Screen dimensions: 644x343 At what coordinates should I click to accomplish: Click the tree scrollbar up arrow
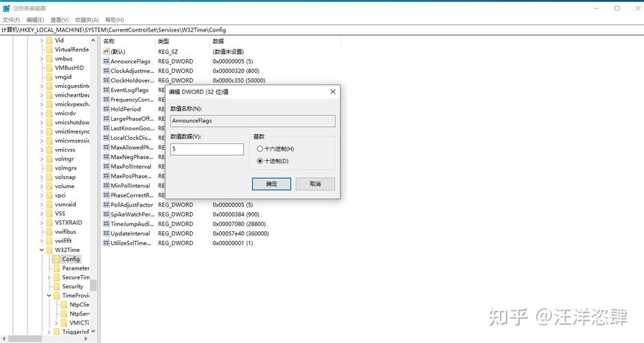[x=93, y=40]
